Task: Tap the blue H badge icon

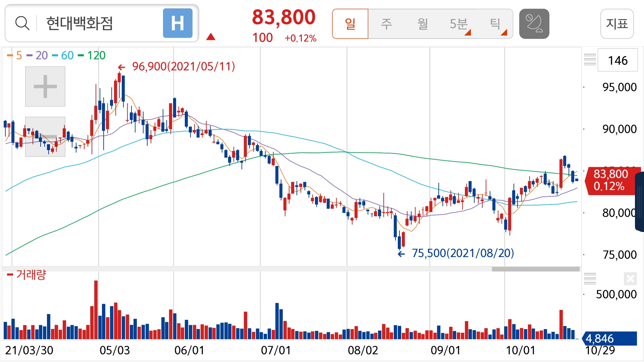Action: point(177,23)
